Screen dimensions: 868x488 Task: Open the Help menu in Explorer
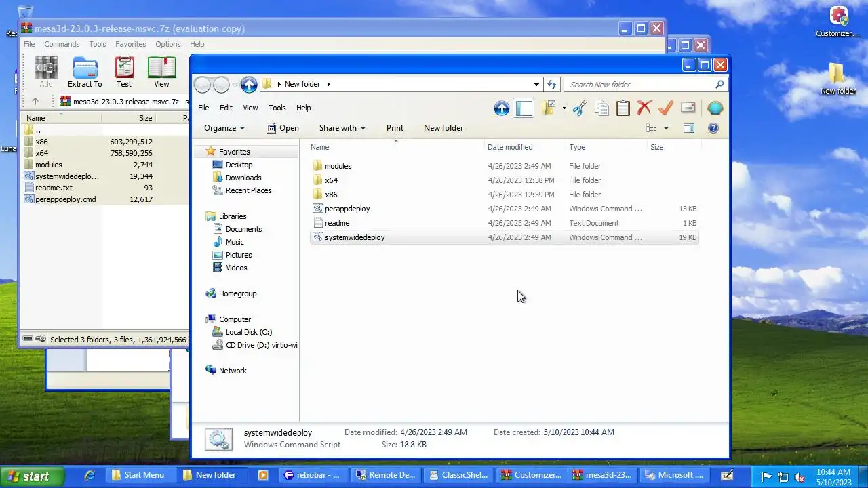tap(303, 108)
